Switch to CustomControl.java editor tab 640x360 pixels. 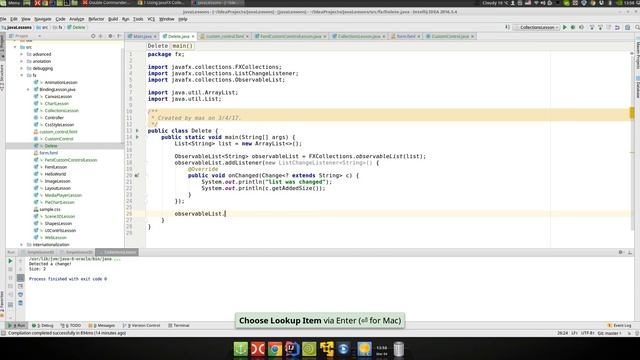click(x=450, y=36)
